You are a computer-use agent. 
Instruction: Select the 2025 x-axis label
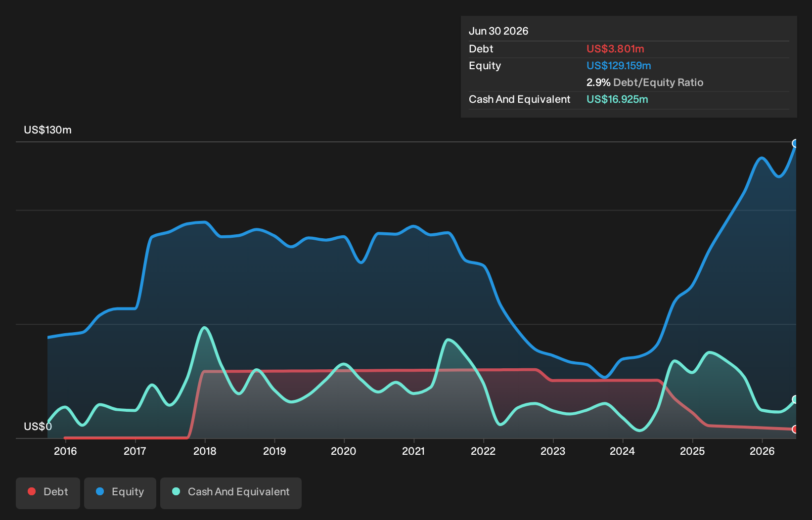[692, 451]
